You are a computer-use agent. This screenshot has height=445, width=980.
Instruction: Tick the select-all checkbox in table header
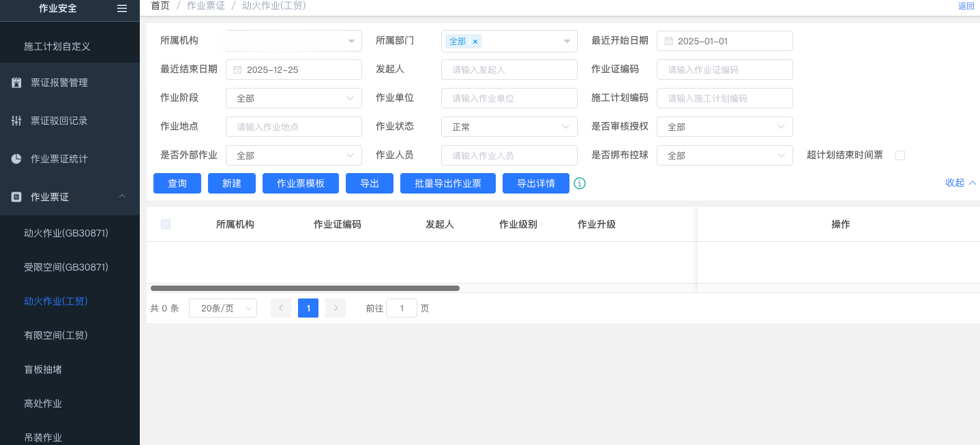click(166, 224)
